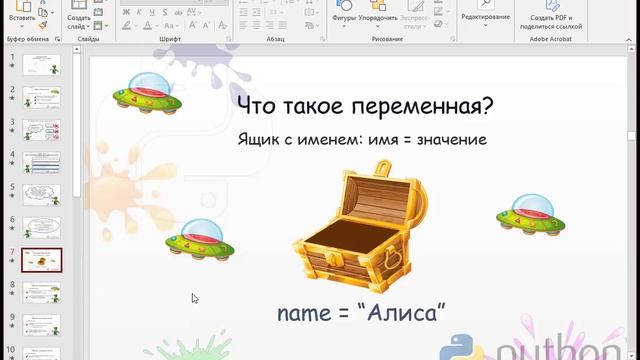Justify text in Абзац group

(x=282, y=25)
